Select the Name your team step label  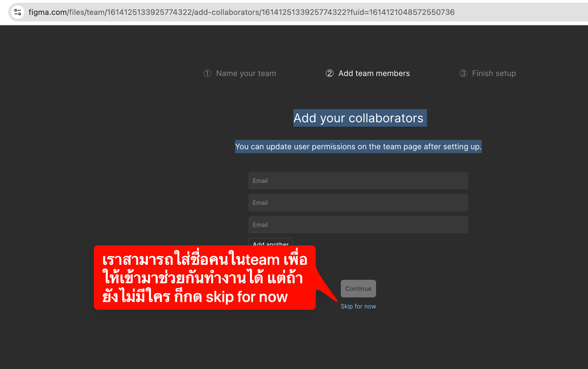246,73
